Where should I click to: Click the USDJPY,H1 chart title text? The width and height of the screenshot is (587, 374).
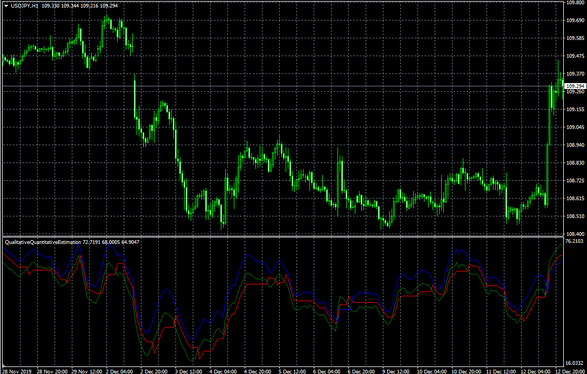(x=24, y=6)
